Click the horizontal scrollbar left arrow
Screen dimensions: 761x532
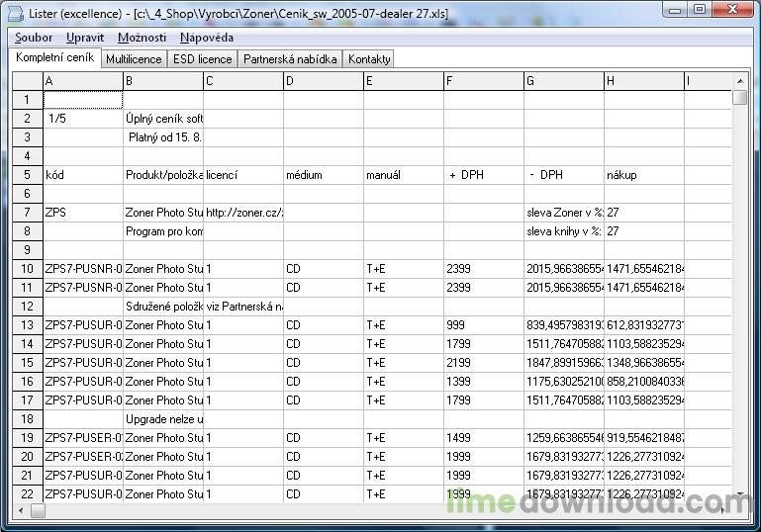pyautogui.click(x=20, y=511)
